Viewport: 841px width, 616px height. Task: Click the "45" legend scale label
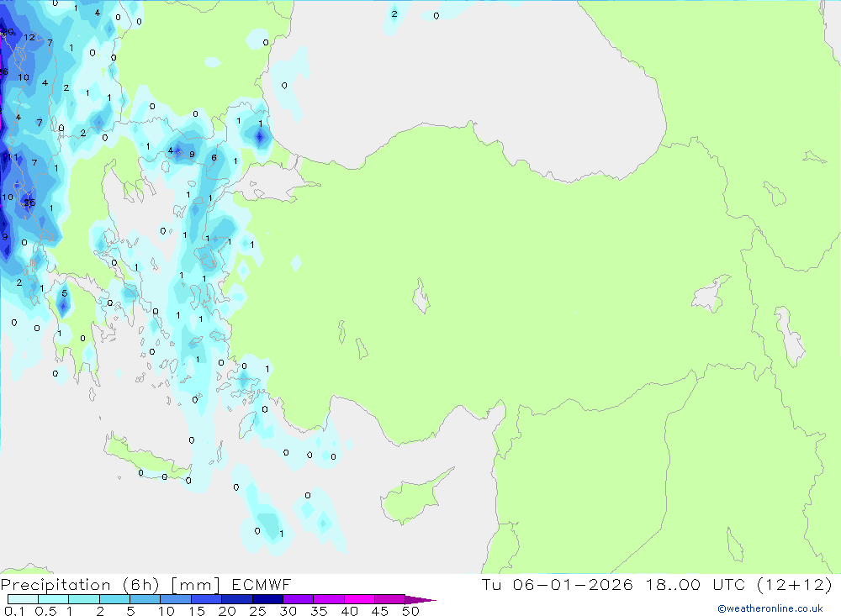380,611
